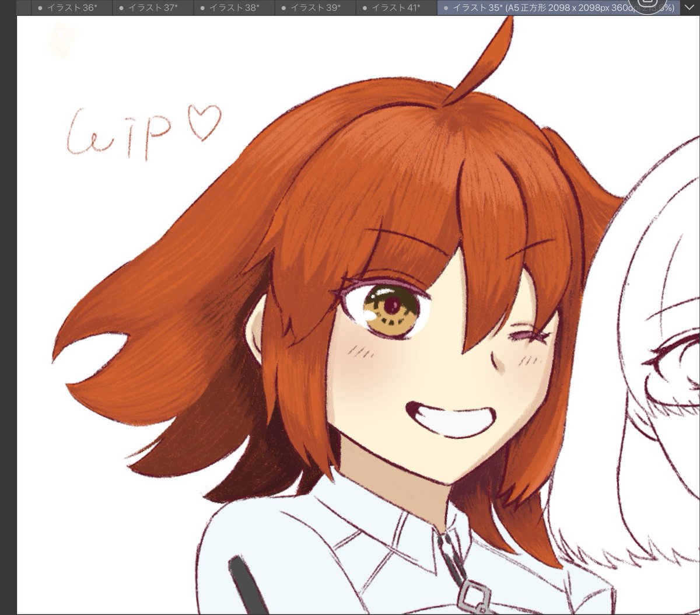Open the イラスト 38* canvas tab
Image resolution: width=700 pixels, height=615 pixels.
click(233, 8)
